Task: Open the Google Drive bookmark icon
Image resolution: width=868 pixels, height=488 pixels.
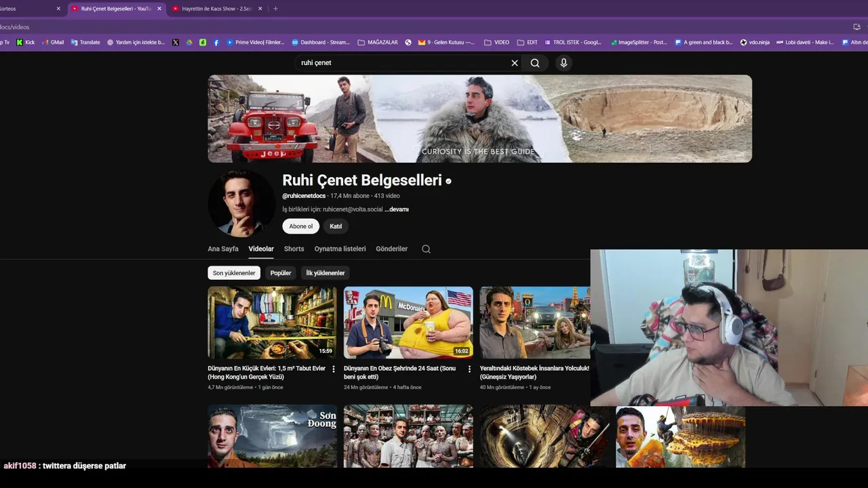Action: pyautogui.click(x=189, y=42)
